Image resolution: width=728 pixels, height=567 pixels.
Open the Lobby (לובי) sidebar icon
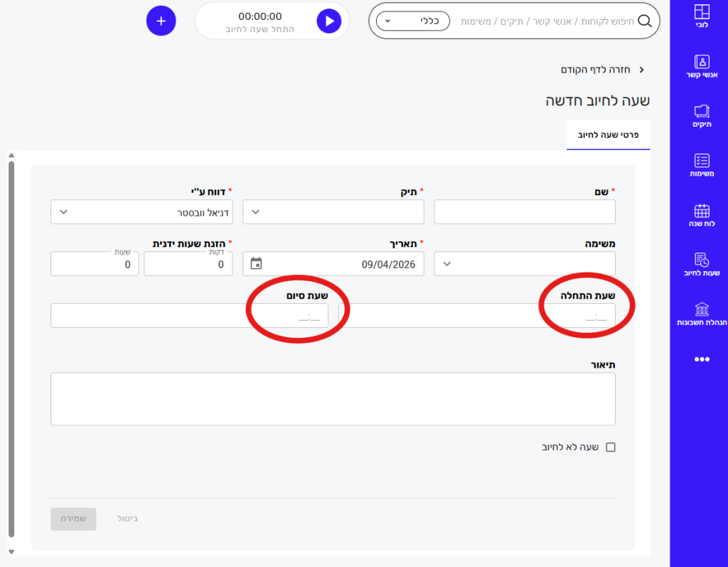point(702,13)
